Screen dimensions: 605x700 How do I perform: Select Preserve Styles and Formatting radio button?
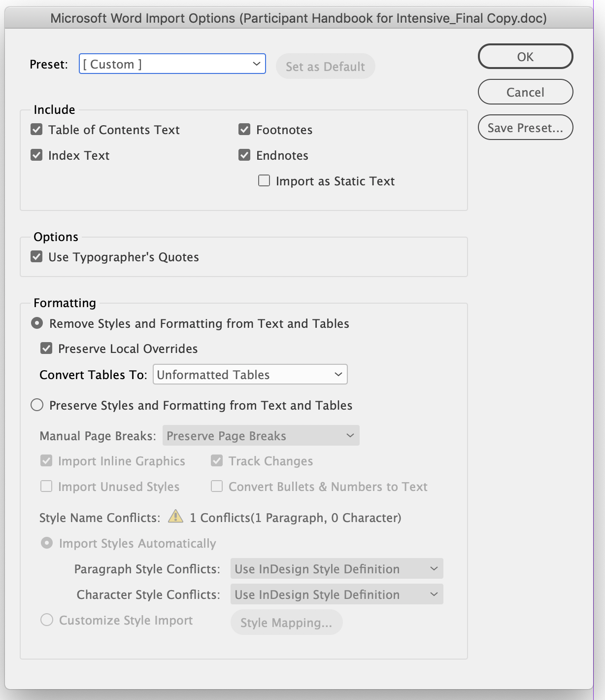[x=37, y=405]
